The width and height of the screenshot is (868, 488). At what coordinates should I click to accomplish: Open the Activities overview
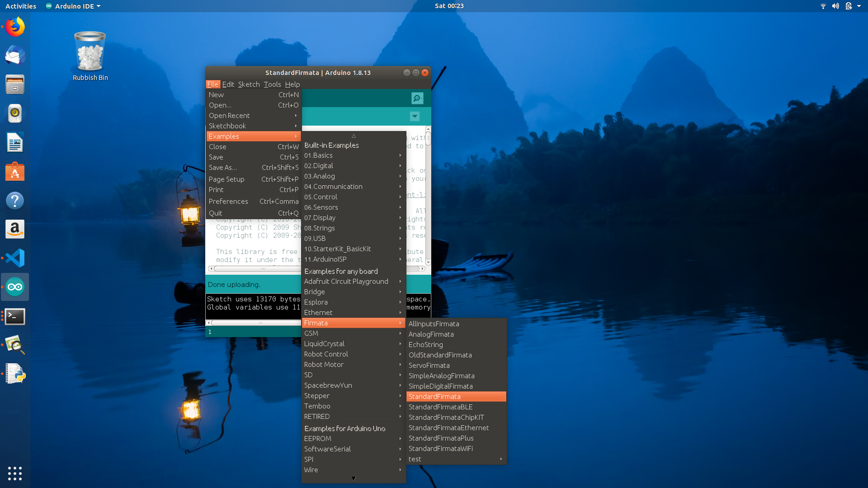21,6
